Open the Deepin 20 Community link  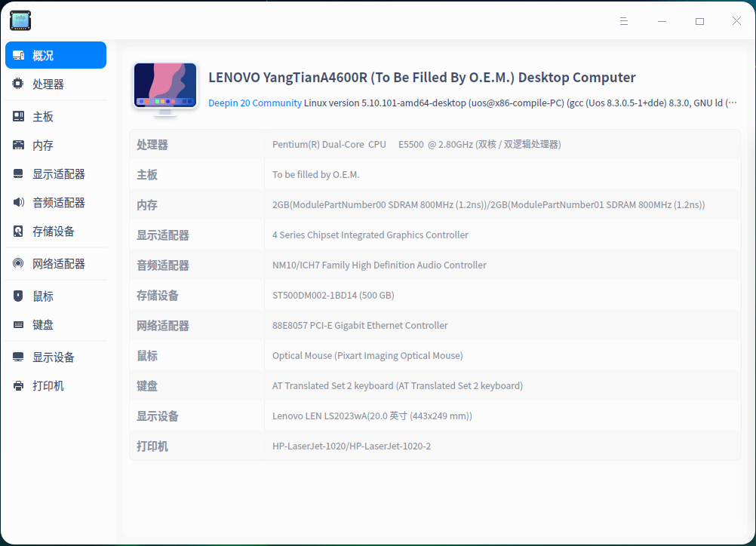coord(255,103)
